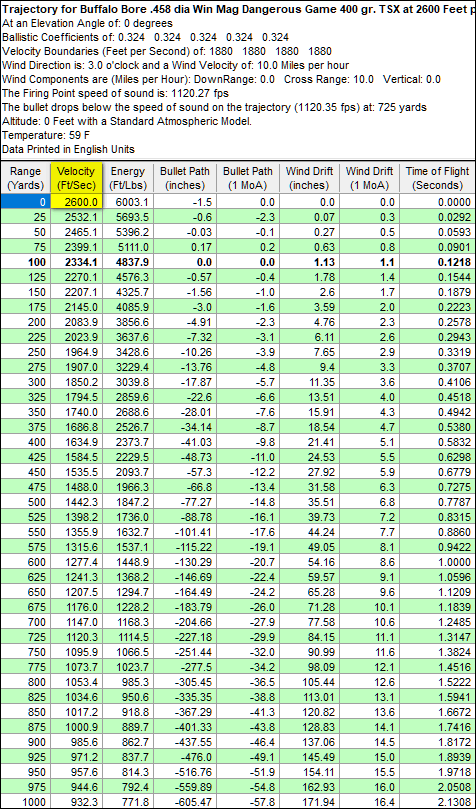
Task: Select the blue range 0 cell
Action: pyautogui.click(x=25, y=202)
